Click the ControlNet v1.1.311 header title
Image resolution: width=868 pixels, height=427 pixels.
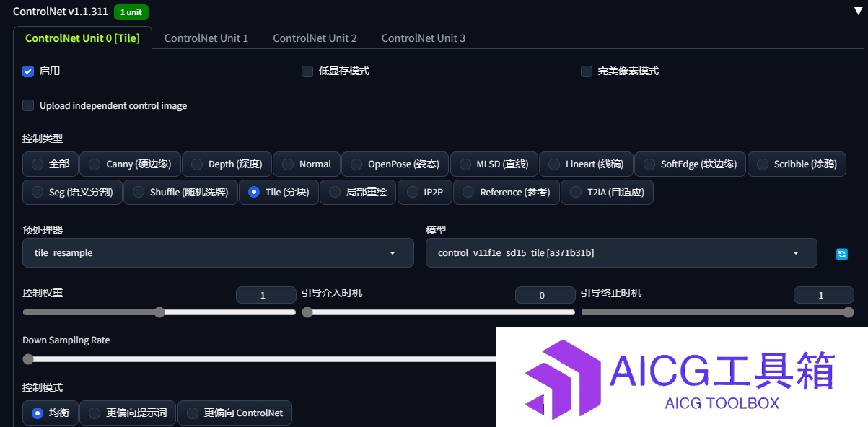(61, 12)
